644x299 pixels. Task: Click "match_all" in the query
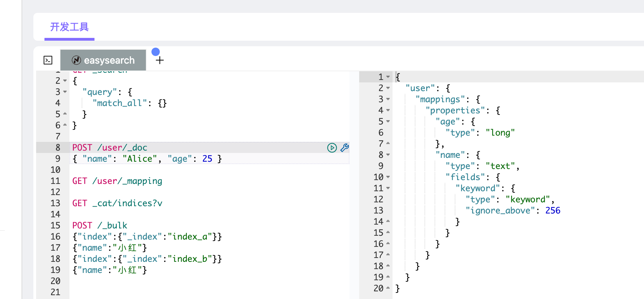tap(120, 103)
